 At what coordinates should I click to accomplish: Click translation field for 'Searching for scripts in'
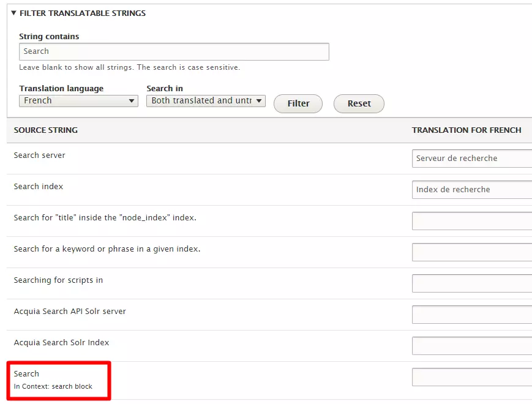pos(471,283)
